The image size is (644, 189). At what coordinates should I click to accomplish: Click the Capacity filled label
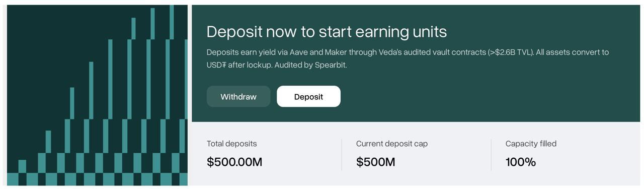tap(531, 144)
